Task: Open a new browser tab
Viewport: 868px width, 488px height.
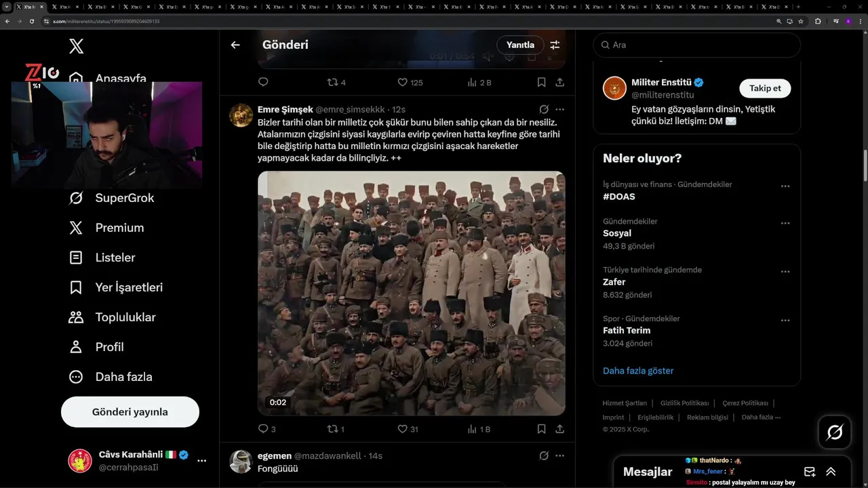Action: click(798, 6)
